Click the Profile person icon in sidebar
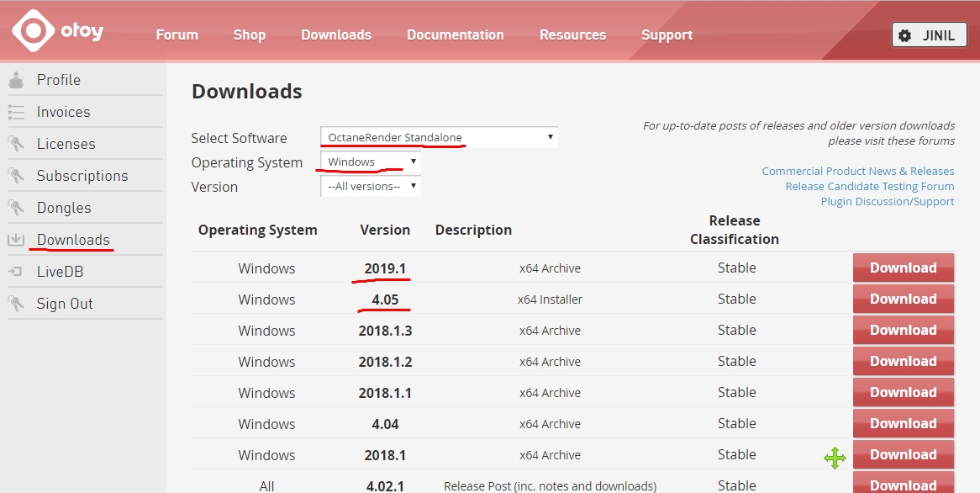This screenshot has width=980, height=493. click(16, 80)
